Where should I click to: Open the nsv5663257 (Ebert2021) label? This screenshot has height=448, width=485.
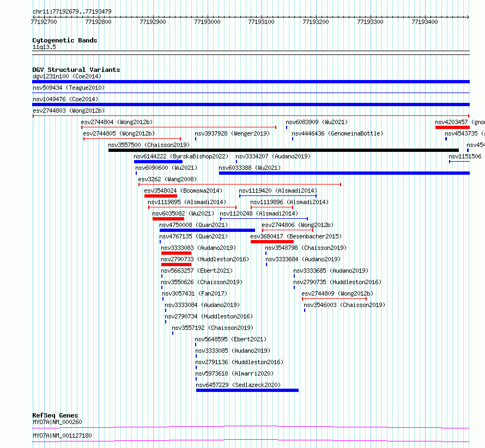(x=197, y=271)
